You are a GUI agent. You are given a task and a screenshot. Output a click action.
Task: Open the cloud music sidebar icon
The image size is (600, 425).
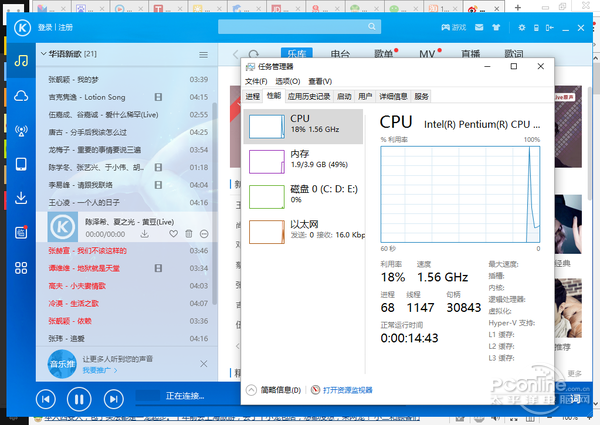click(21, 96)
